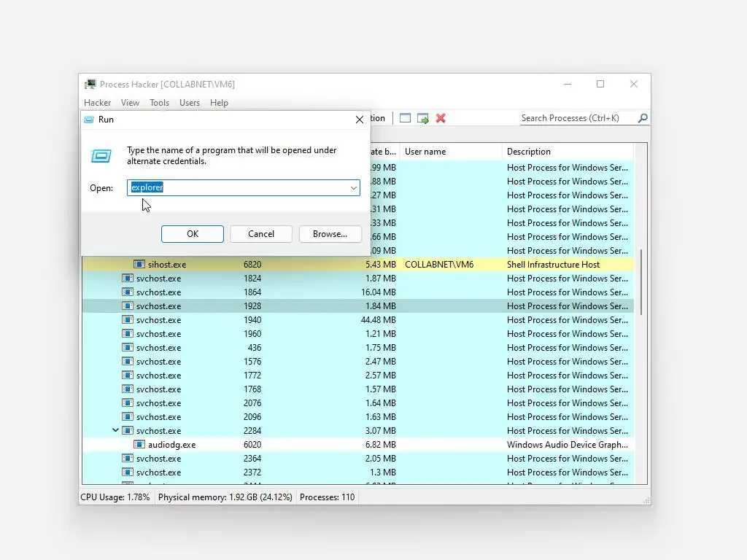Select svchost.exe with PID 1768
The image size is (747, 560).
pyautogui.click(x=357, y=389)
